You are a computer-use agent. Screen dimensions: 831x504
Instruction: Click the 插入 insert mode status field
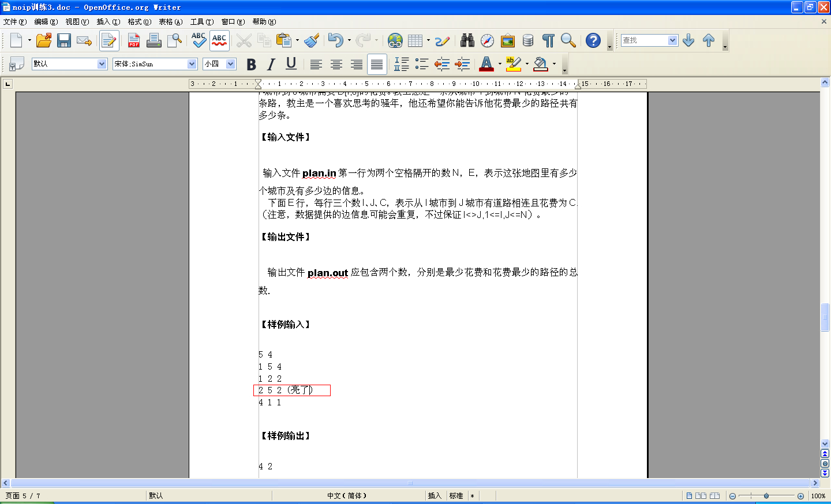(x=435, y=496)
